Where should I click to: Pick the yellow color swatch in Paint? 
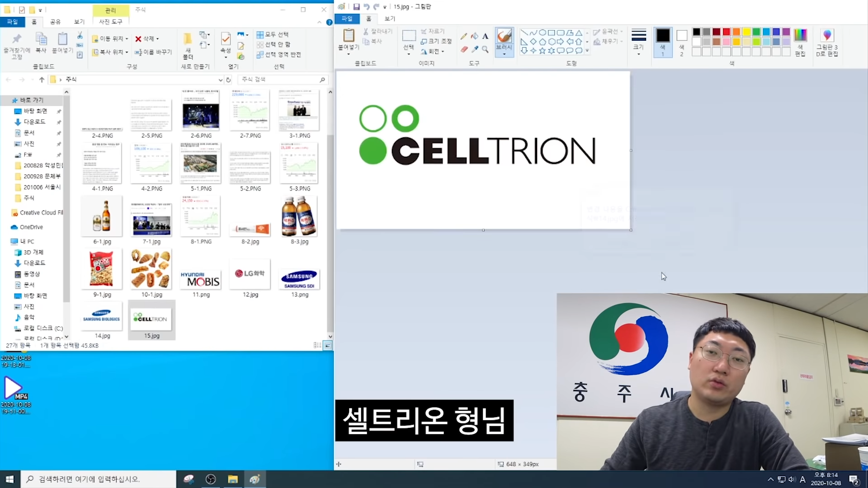point(746,32)
